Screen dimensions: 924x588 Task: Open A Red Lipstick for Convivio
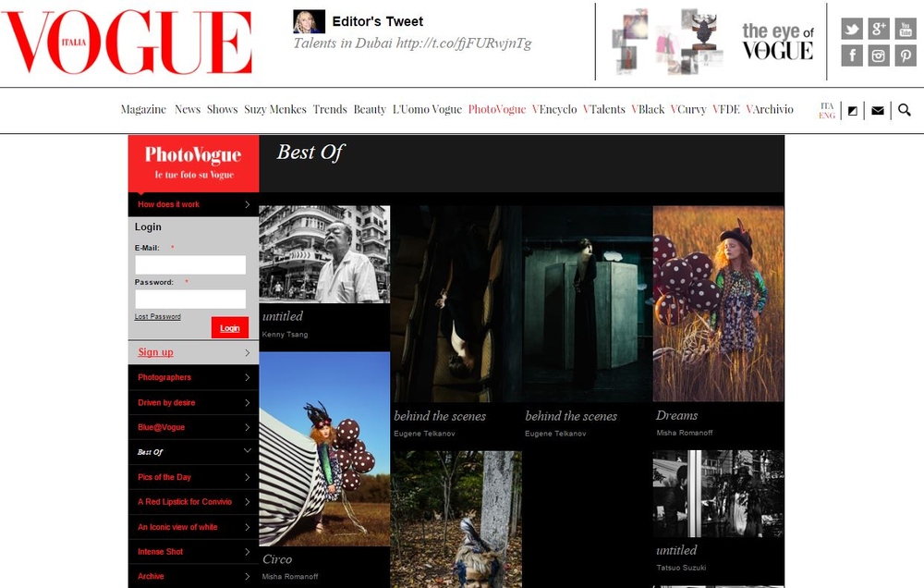pos(193,502)
